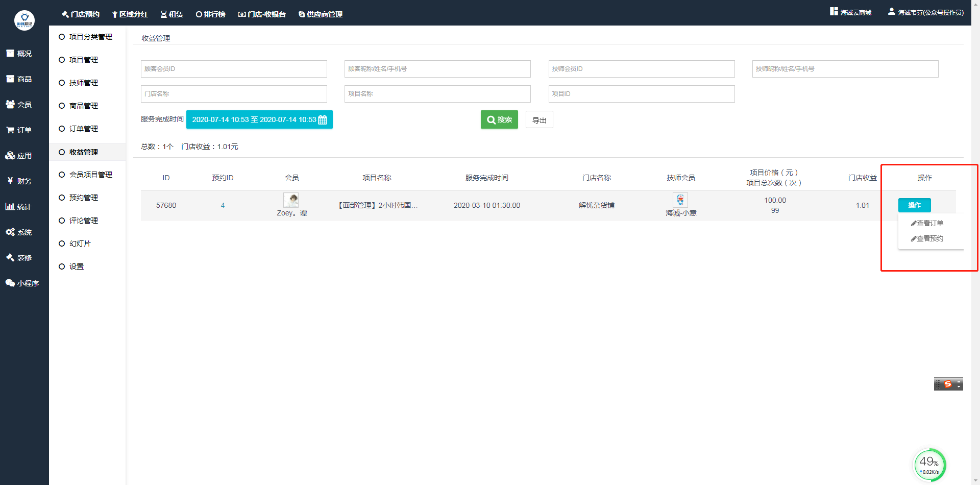The height and width of the screenshot is (485, 980).
Task: Go to 区域分红 in top navigation
Action: click(x=130, y=14)
